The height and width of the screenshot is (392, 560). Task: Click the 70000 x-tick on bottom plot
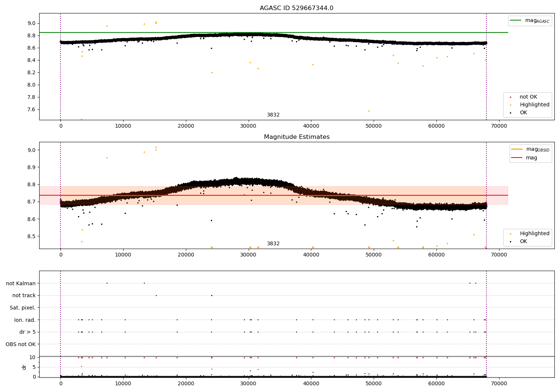coord(499,383)
